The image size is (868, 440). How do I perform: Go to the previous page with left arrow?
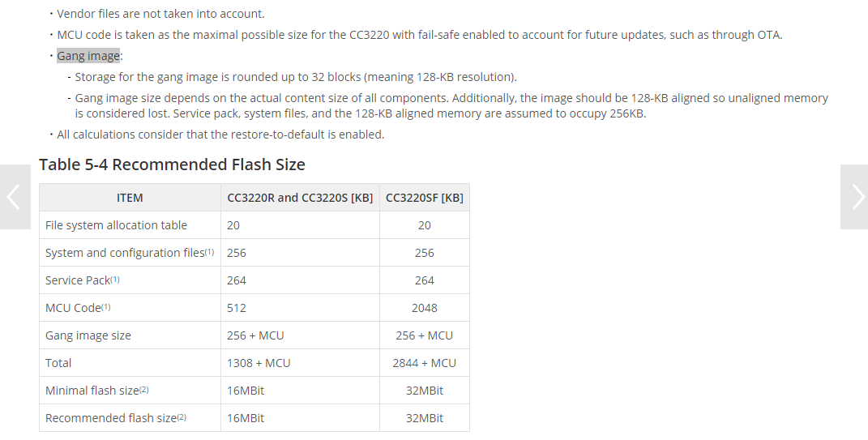click(14, 197)
